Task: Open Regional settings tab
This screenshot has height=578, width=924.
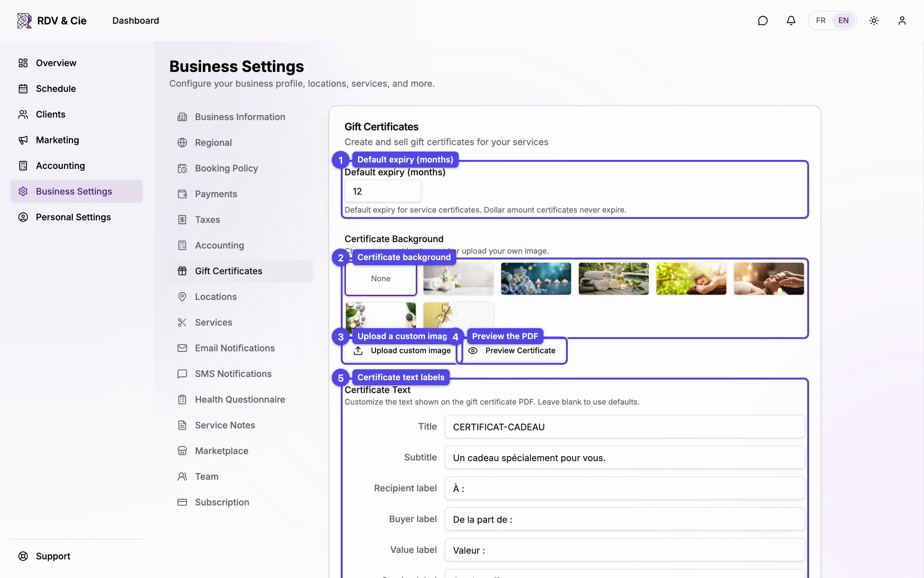Action: pyautogui.click(x=241, y=143)
